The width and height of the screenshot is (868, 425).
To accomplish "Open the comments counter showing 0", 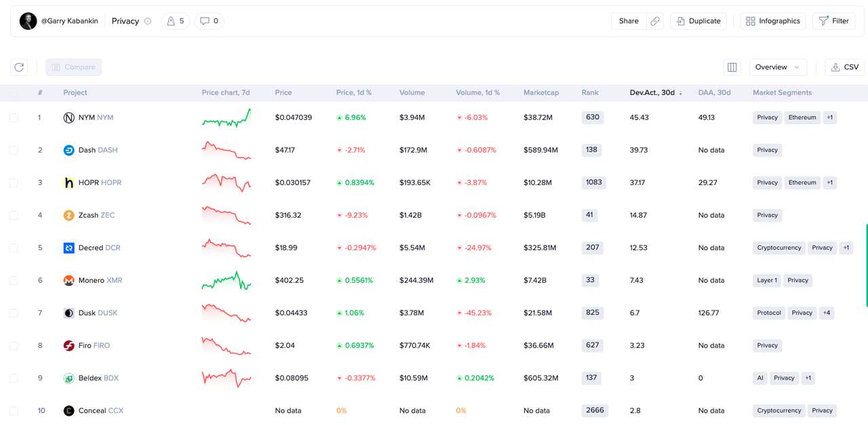I will [210, 21].
